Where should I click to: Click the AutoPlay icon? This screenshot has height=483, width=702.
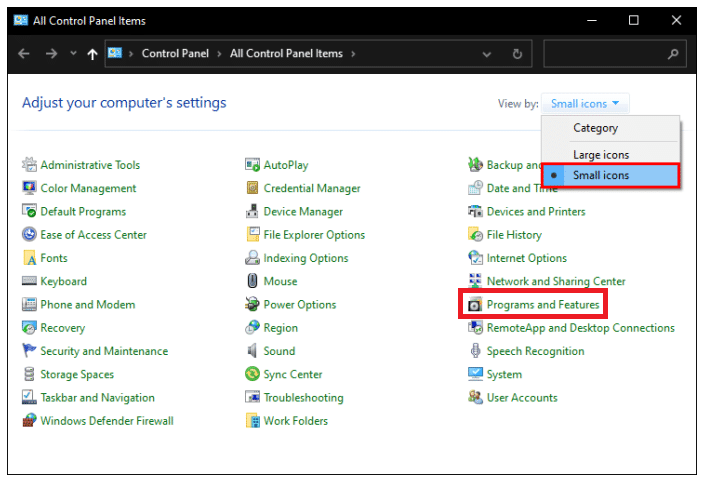[253, 165]
